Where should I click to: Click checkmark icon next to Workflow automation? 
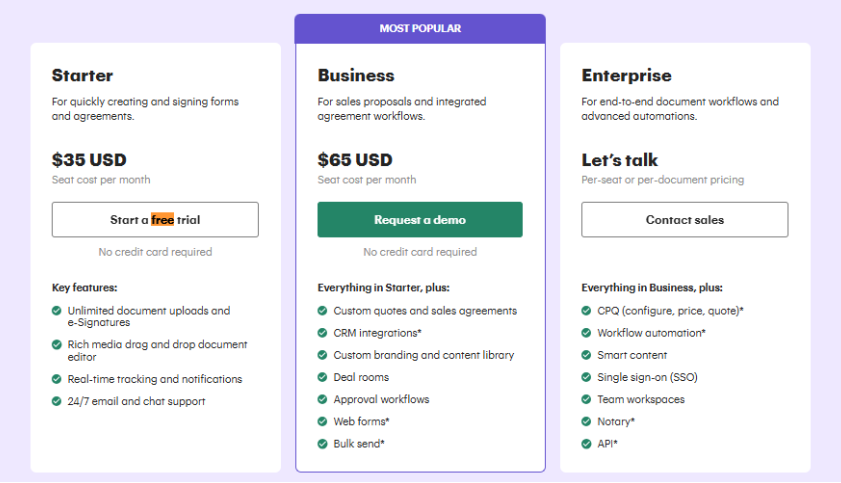(587, 333)
